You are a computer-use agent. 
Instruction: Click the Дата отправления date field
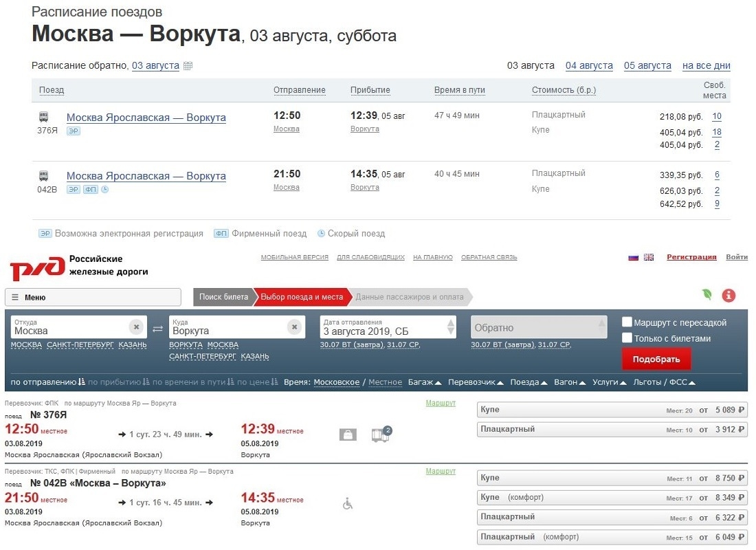pyautogui.click(x=381, y=327)
